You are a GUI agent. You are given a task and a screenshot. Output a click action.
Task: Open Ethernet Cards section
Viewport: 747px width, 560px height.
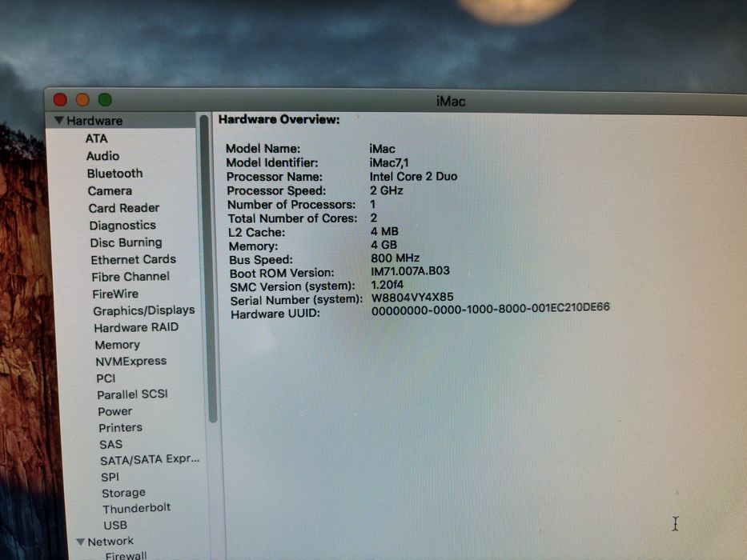point(134,259)
